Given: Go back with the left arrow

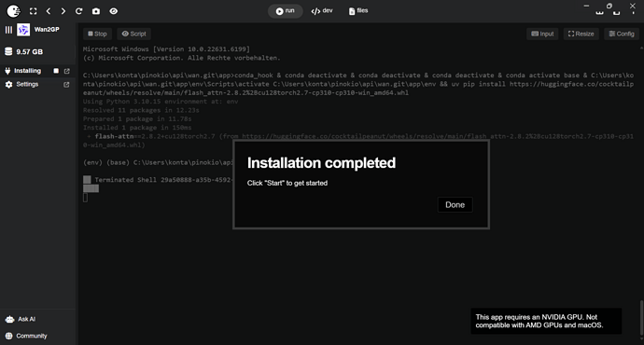Looking at the screenshot, I should coord(49,11).
